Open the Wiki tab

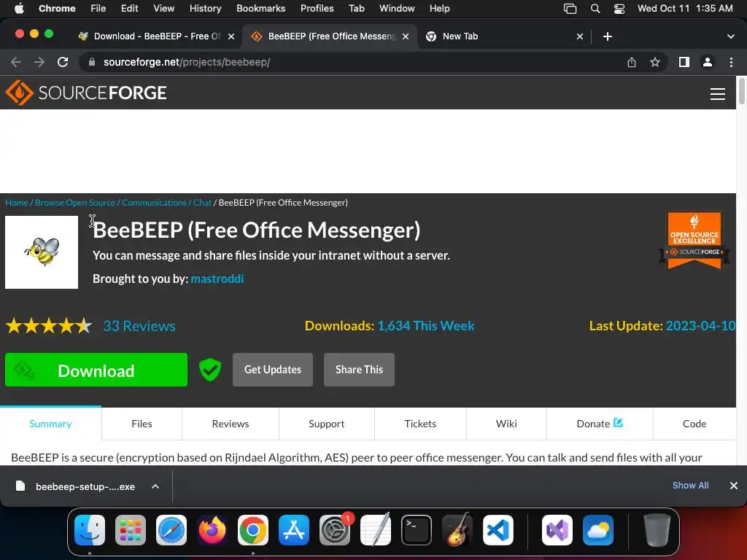(506, 424)
